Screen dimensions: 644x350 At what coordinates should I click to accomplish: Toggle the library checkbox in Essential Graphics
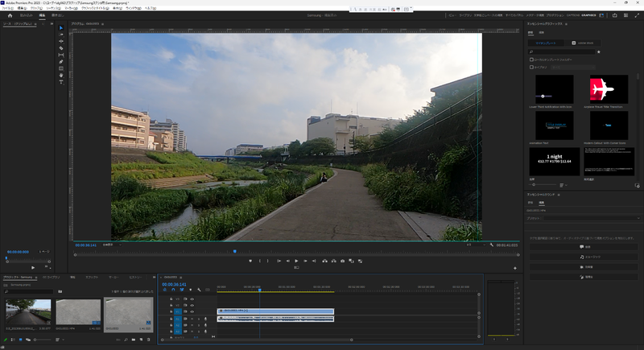coord(531,66)
